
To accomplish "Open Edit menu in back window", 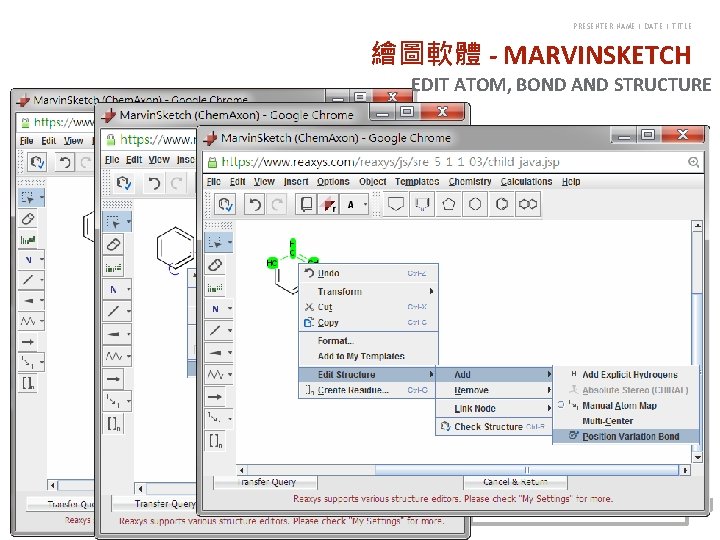I will click(x=48, y=141).
